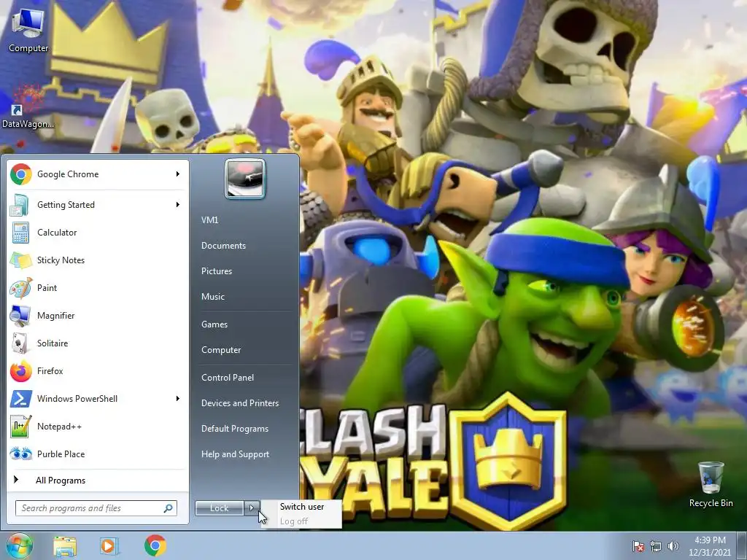Click the volume speaker tray icon
Screen dimensions: 747x560
tap(673, 546)
